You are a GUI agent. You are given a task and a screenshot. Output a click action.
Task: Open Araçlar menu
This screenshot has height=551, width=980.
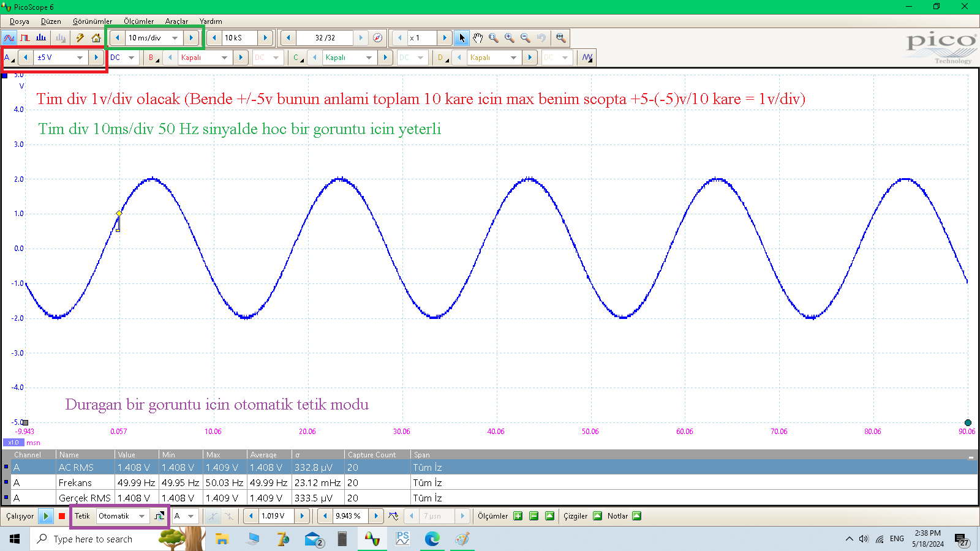(176, 21)
